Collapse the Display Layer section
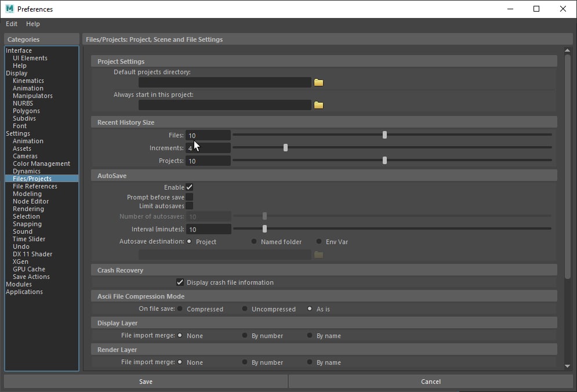The width and height of the screenshot is (577, 392). (x=324, y=323)
